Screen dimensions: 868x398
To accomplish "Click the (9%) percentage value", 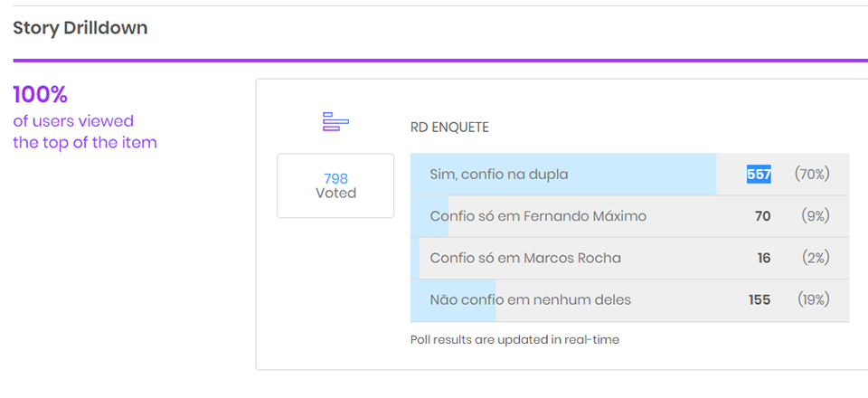I will pos(815,216).
